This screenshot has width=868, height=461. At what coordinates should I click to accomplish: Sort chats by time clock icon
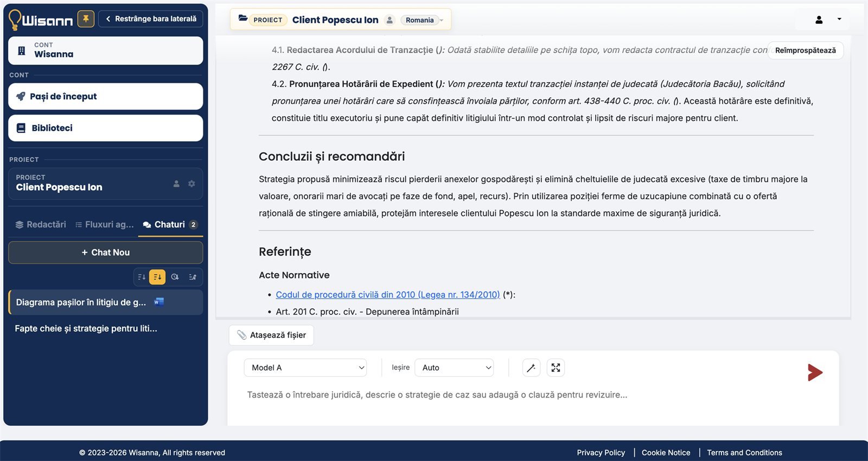coord(175,277)
